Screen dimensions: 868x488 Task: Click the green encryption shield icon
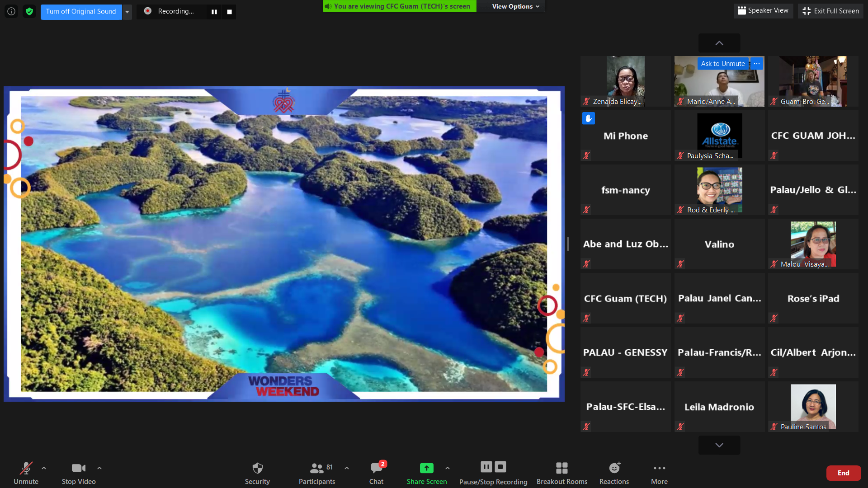[x=29, y=11]
